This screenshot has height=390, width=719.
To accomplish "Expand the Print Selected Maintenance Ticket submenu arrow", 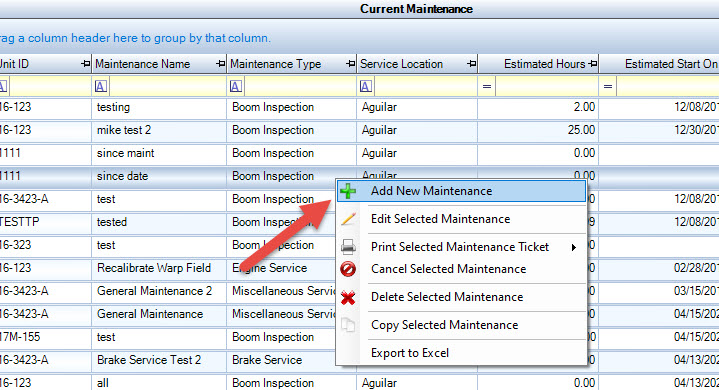I will point(574,247).
